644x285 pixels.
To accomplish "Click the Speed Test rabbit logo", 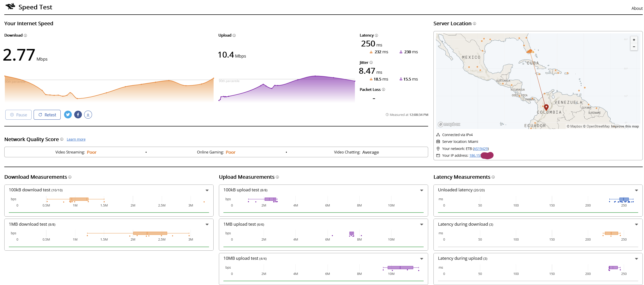I will point(10,6).
